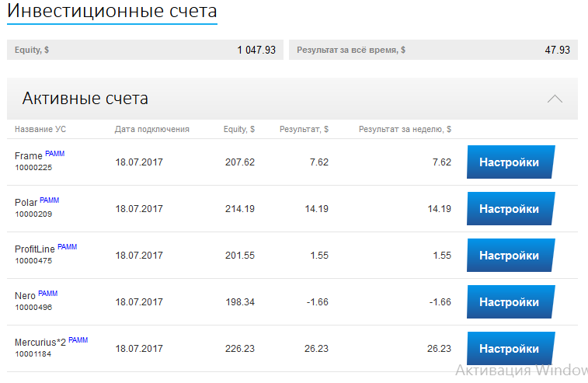Collapse the Активные счета section chevron
Image resolution: width=588 pixels, height=383 pixels.
555,99
